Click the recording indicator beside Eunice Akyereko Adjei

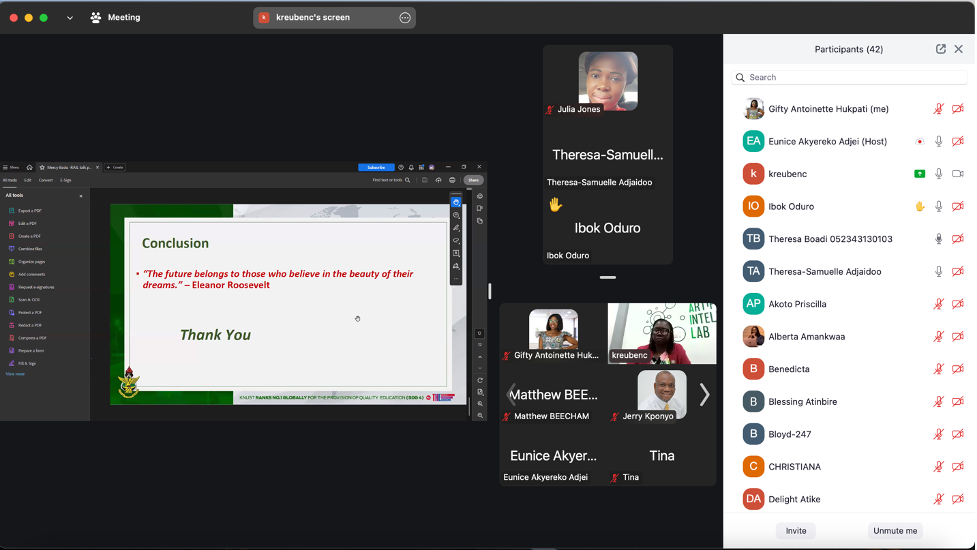click(x=919, y=142)
